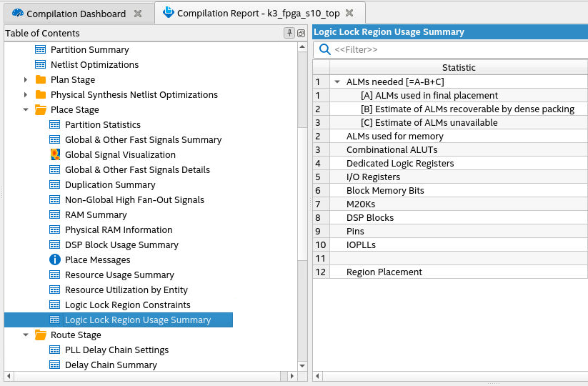
Task: Open Logic Lock Region Constraints report
Action: pyautogui.click(x=127, y=305)
